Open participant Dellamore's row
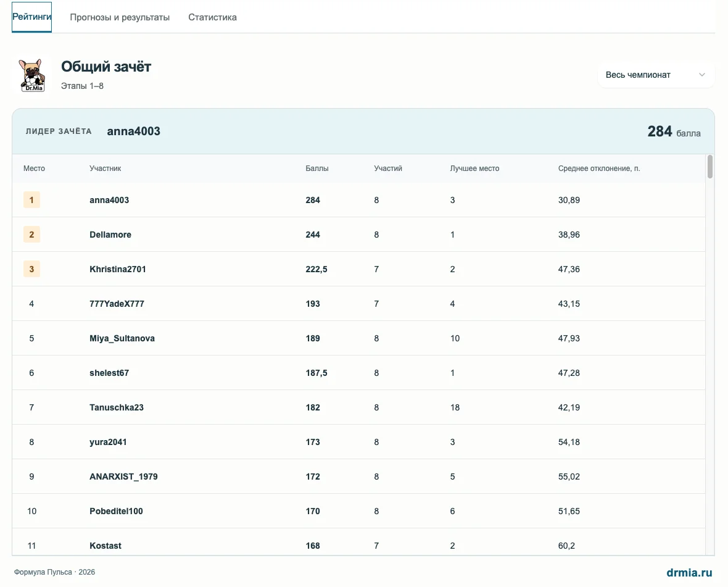728x587 pixels. pos(358,235)
